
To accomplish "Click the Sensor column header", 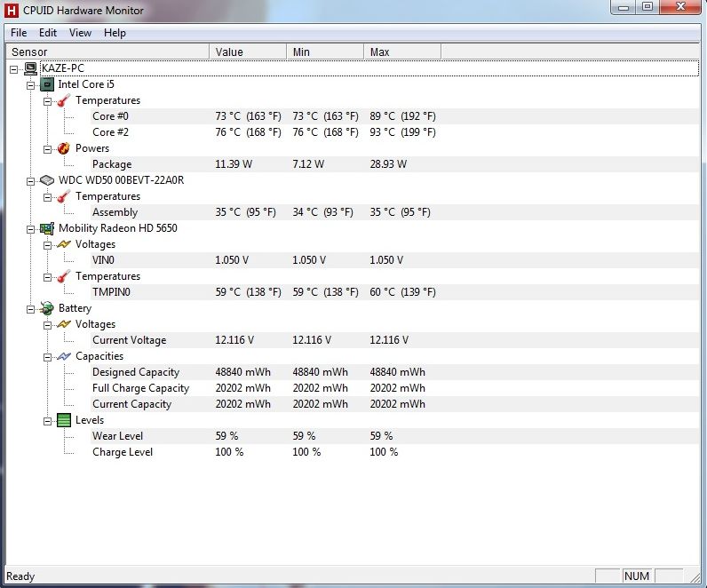I will coord(107,52).
